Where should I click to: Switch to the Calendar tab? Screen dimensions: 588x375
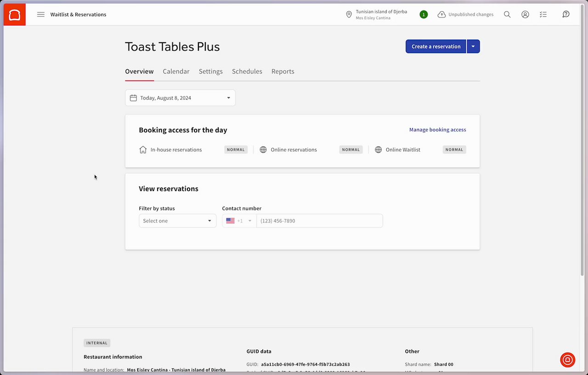176,72
